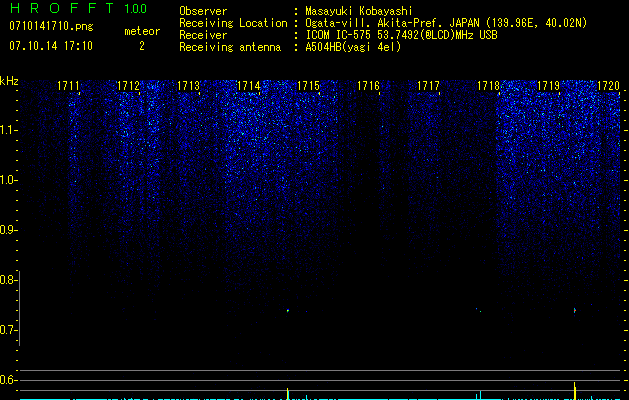The image size is (629, 400).
Task: Click the red meteor echo near 1719.3
Action: 574,310
